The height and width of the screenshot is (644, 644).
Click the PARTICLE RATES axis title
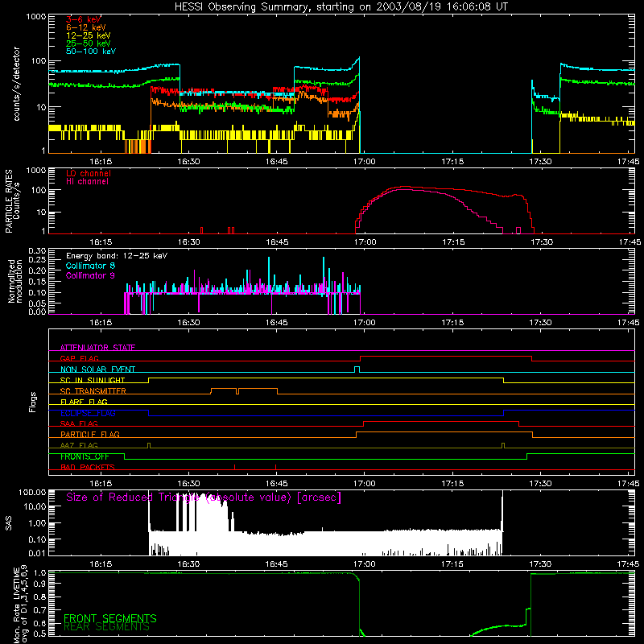click(x=9, y=201)
